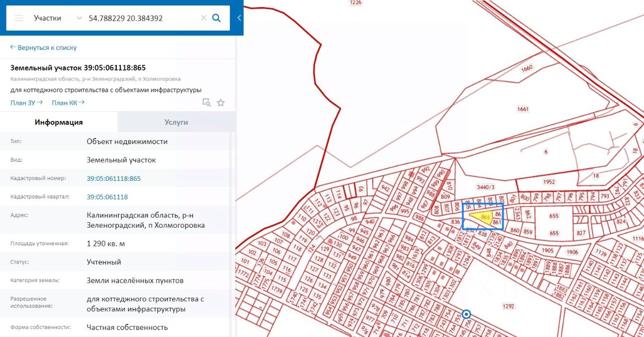Open cadastral number link 39:05:061118:865

coord(114,178)
